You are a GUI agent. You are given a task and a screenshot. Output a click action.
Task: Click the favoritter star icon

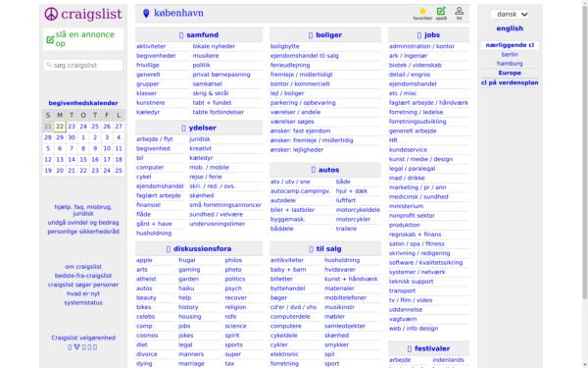(422, 11)
